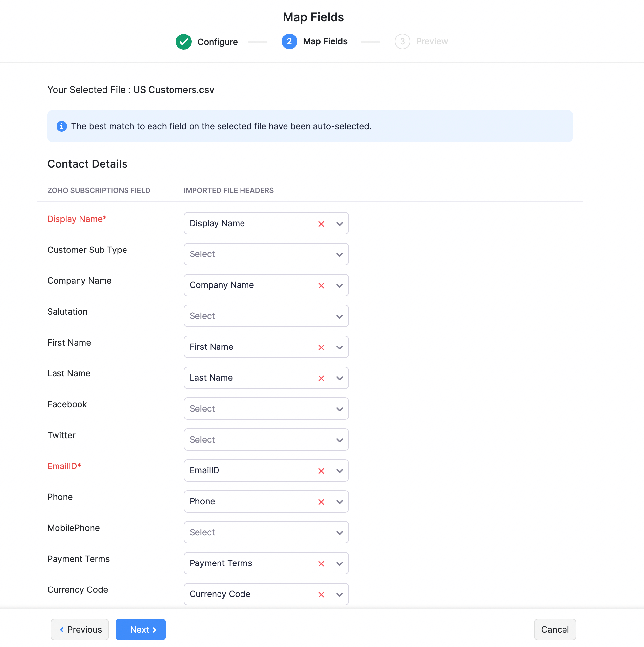Cancel the import wizard
This screenshot has height=647, width=644.
554,629
